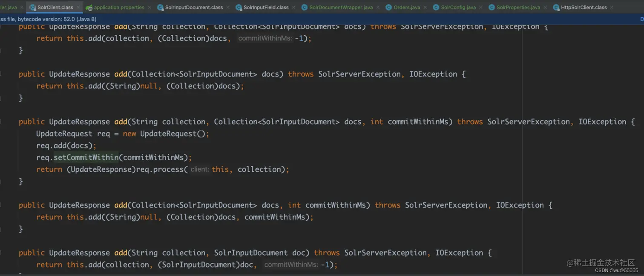Screen dimensions: 644x276
Task: Close the SolrDocumentWrapper.java tab
Action: click(378, 7)
